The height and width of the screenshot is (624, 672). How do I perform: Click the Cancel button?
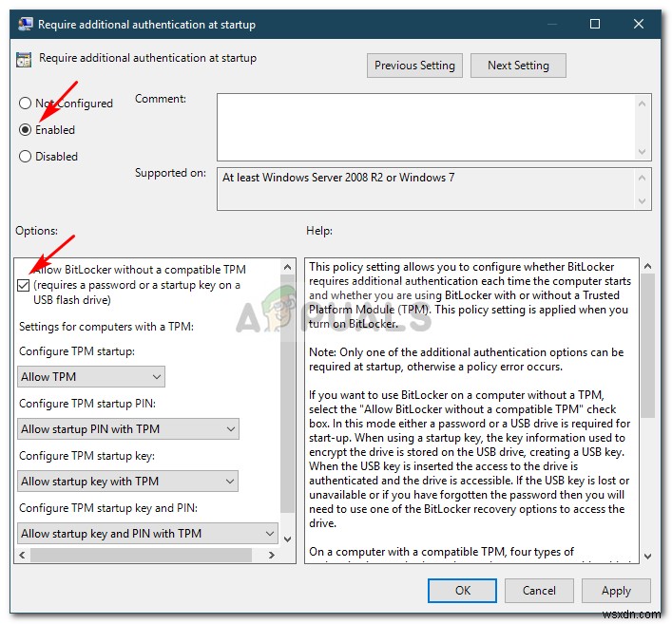[x=539, y=591]
